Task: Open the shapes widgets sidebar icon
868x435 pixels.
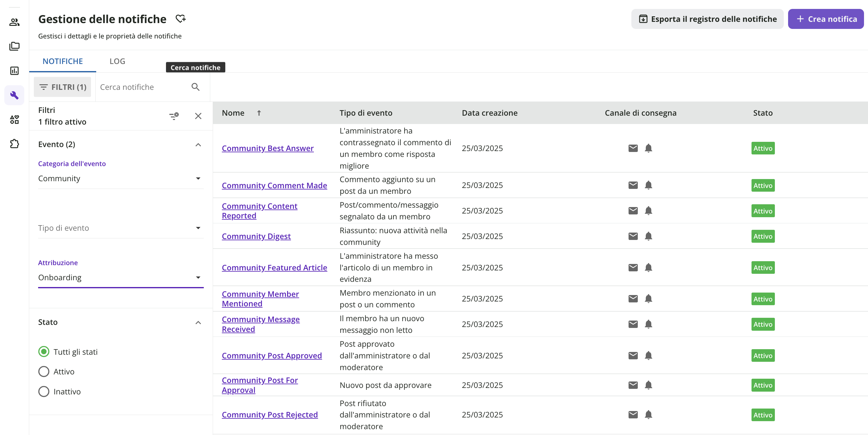Action: [x=14, y=119]
